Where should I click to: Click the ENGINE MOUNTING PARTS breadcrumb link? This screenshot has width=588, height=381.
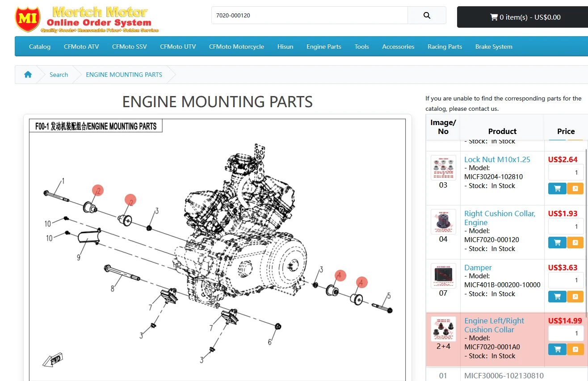pos(124,75)
